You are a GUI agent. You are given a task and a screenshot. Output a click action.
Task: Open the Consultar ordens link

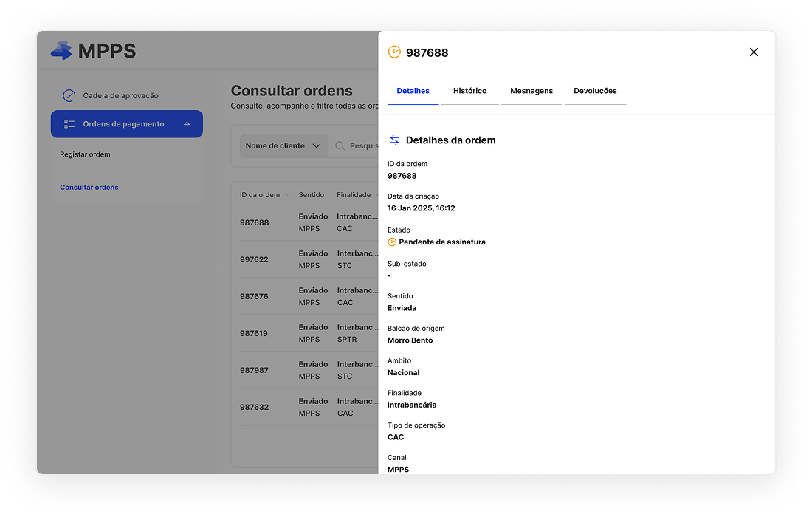[89, 188]
